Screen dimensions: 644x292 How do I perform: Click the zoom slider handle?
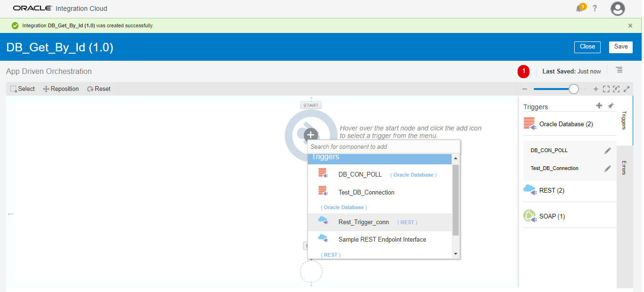pos(574,89)
